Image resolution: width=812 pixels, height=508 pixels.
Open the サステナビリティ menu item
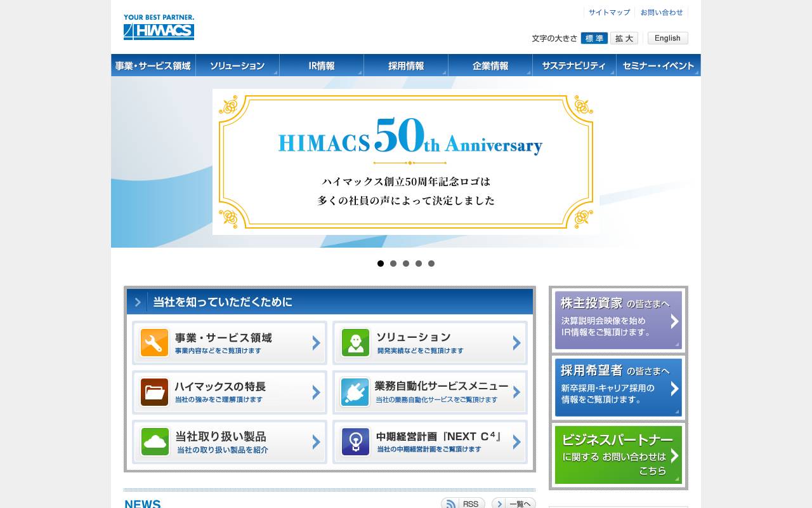tap(574, 65)
